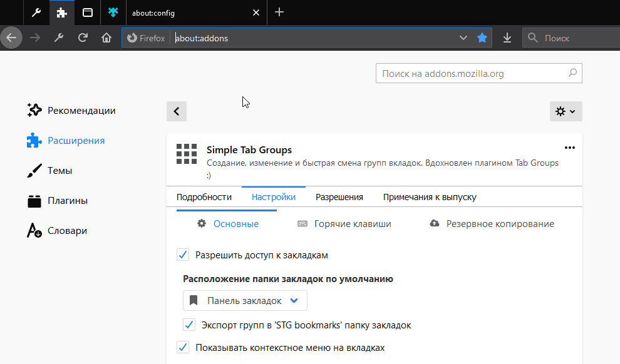Click the Simple Tab Groups grid icon
The image size is (620, 364).
(187, 154)
